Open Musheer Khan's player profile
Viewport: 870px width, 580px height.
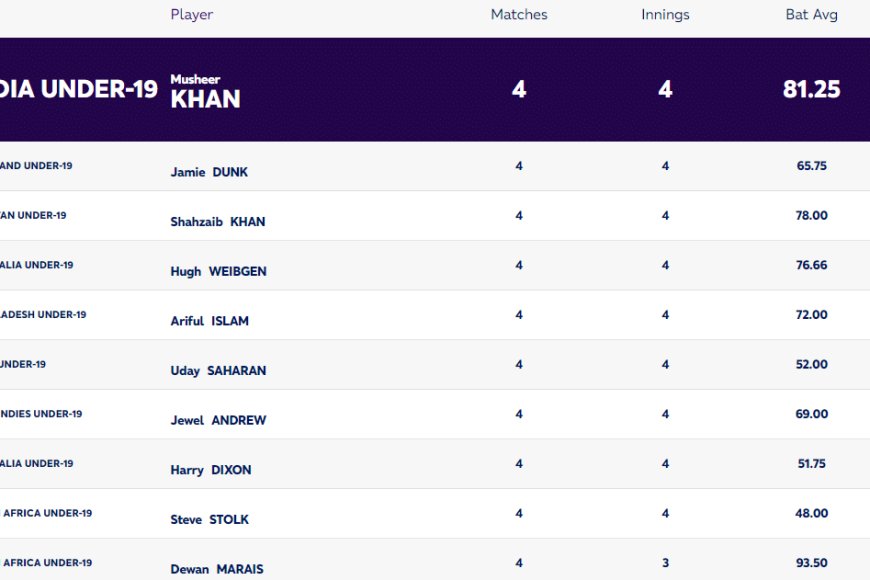205,92
